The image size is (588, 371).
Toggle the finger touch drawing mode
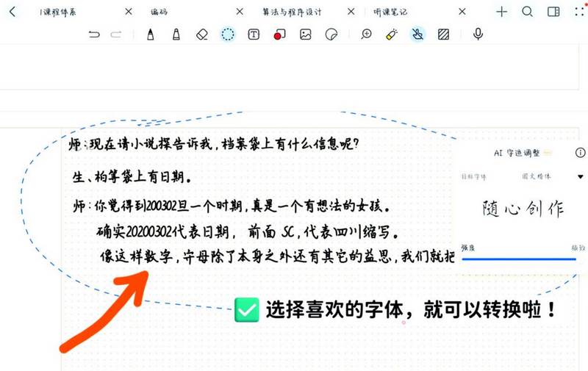point(417,35)
